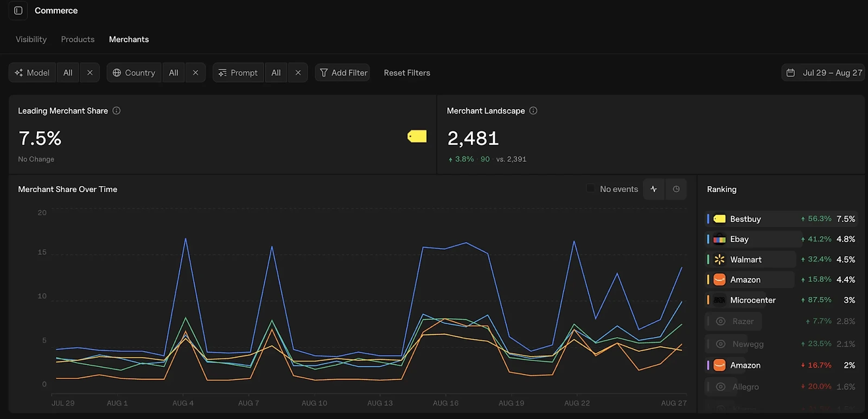Click the Commerce page title

[x=56, y=10]
